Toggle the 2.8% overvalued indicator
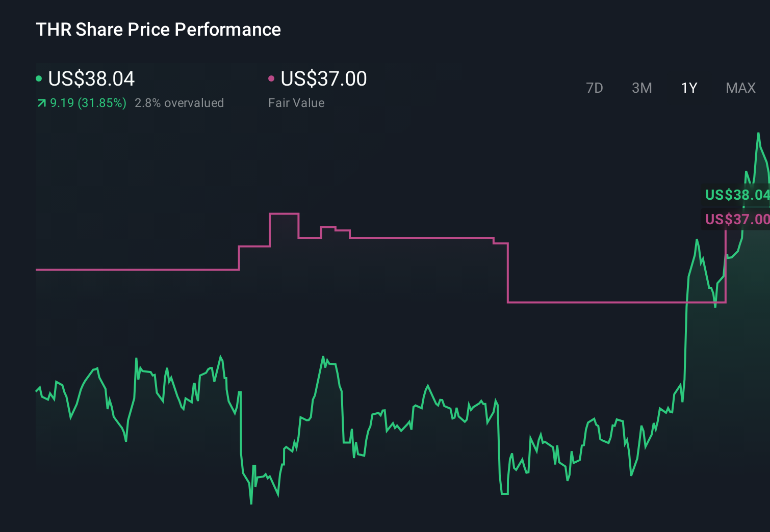Screen dimensions: 770x532 [179, 103]
